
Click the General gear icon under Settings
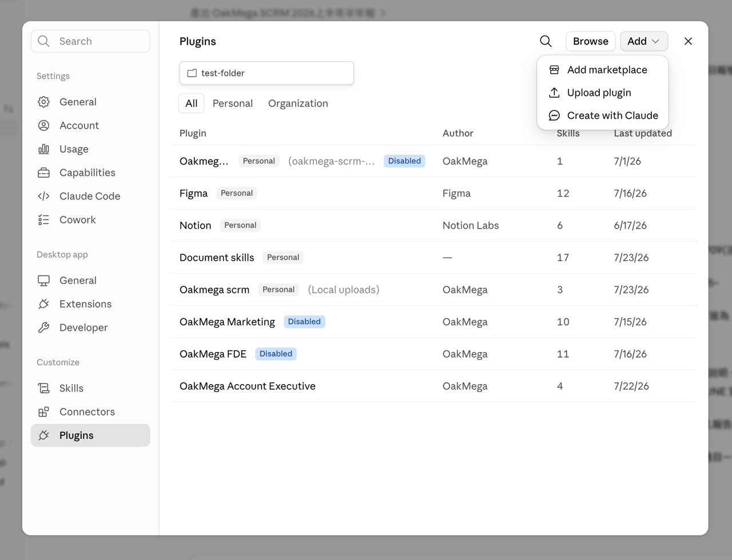pos(43,102)
